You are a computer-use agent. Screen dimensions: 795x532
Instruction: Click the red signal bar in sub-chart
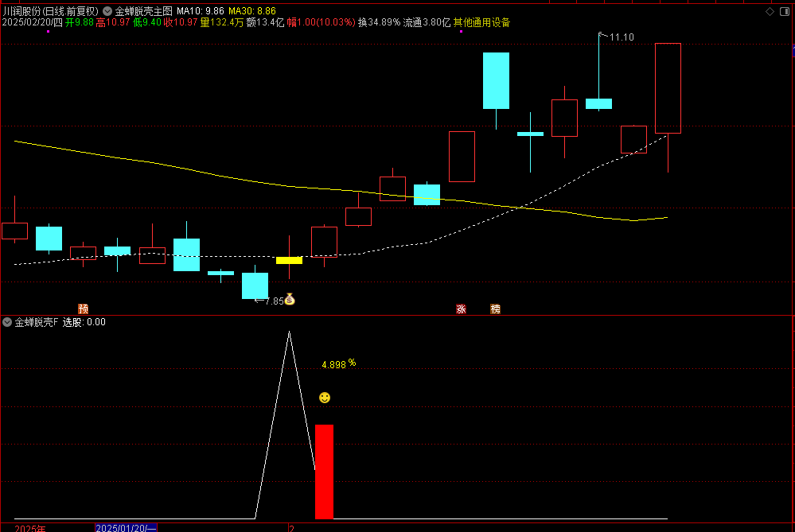click(x=324, y=472)
